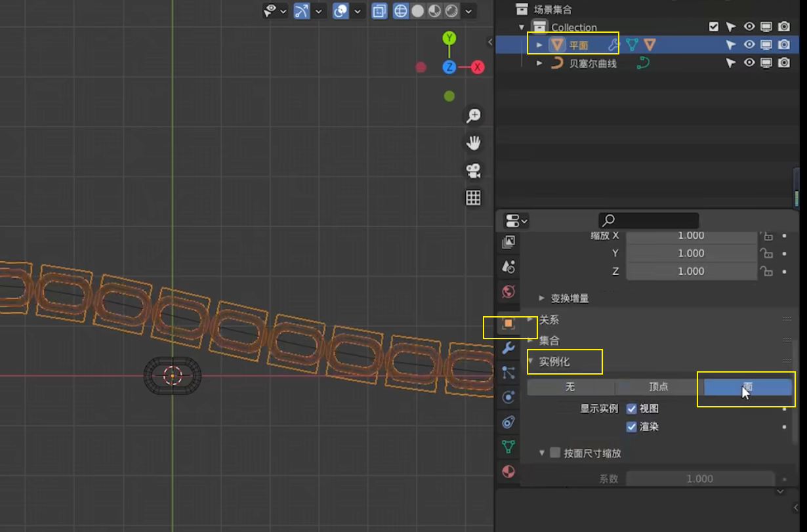This screenshot has width=807, height=532.
Task: Open Physics properties tab
Action: tap(508, 398)
